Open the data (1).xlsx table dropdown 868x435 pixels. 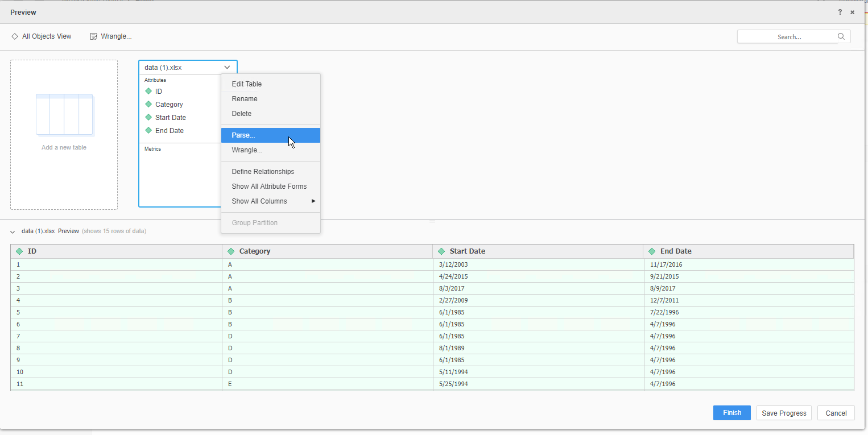[227, 67]
